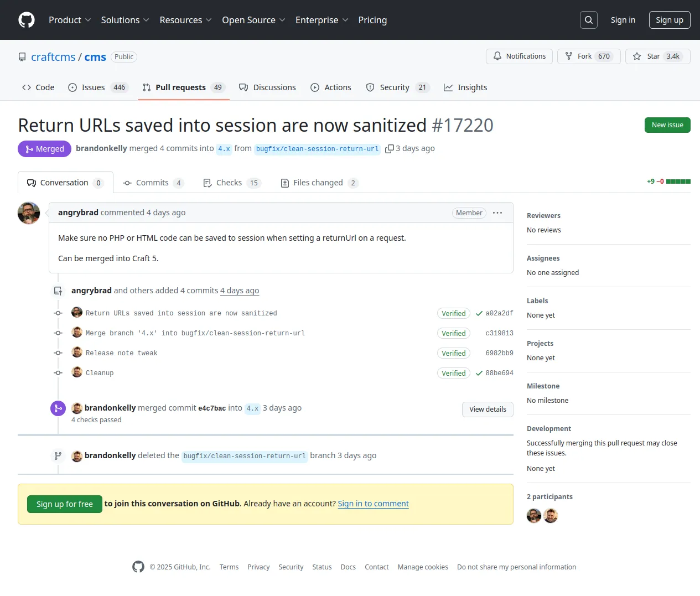Image resolution: width=700 pixels, height=596 pixels.
Task: Click the avatar beside Merge branch commit
Action: coord(77,333)
